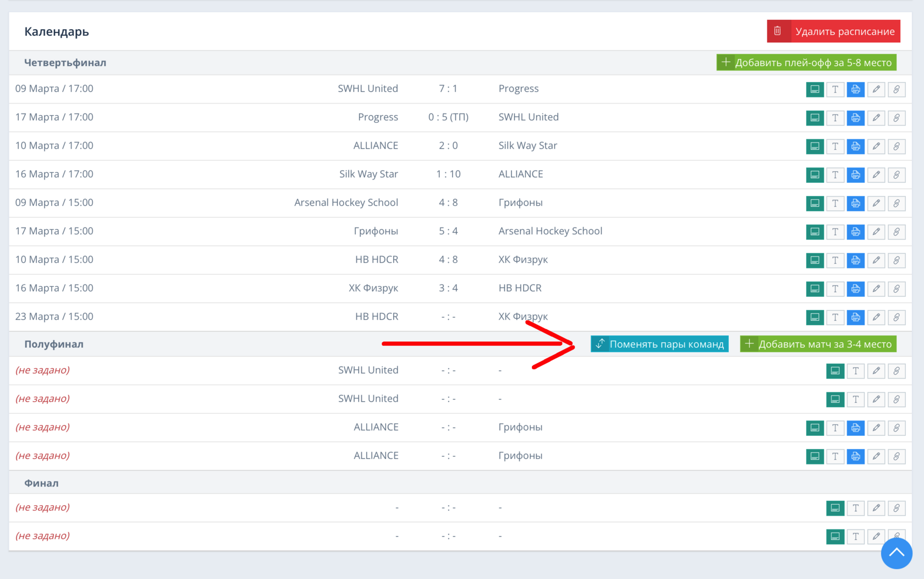Screen dimensions: 924x579
Task: Print Silk Way Star 1:10 ALLIANCE match
Action: (855, 175)
